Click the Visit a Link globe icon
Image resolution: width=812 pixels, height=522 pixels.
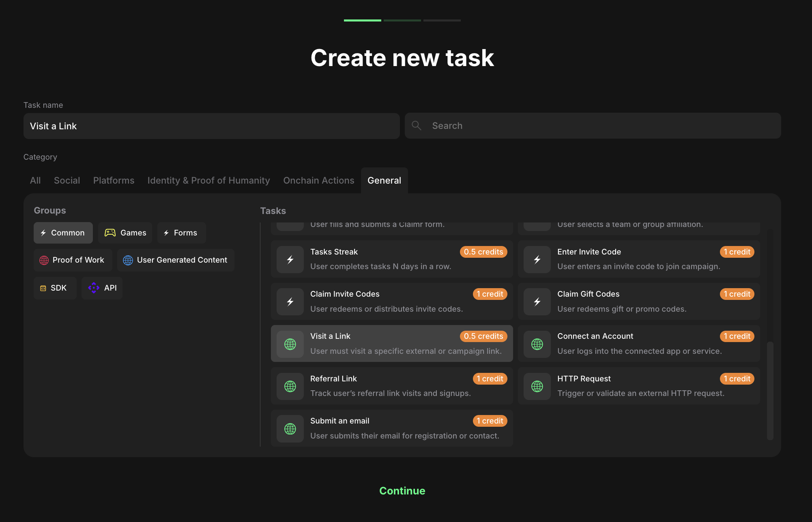pyautogui.click(x=290, y=344)
